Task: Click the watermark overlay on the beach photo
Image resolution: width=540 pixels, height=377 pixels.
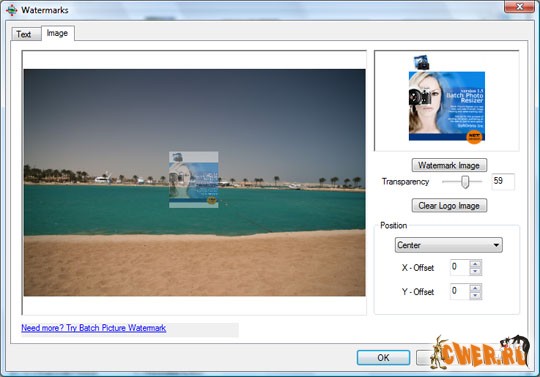Action: 194,180
